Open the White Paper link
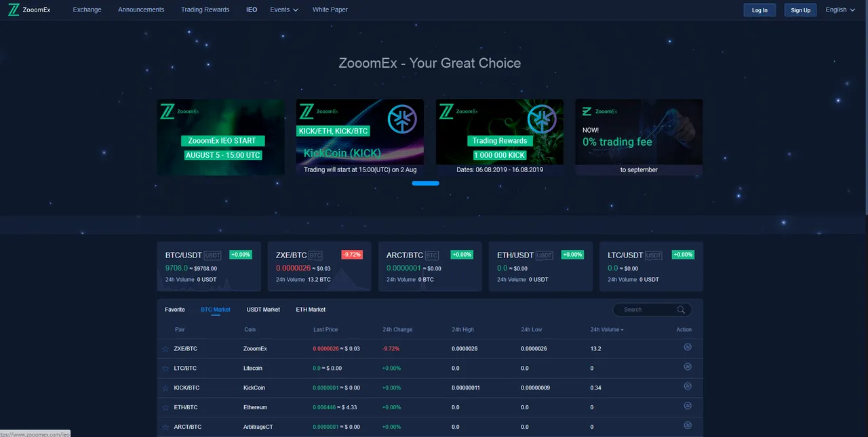This screenshot has height=437, width=868. (x=330, y=9)
